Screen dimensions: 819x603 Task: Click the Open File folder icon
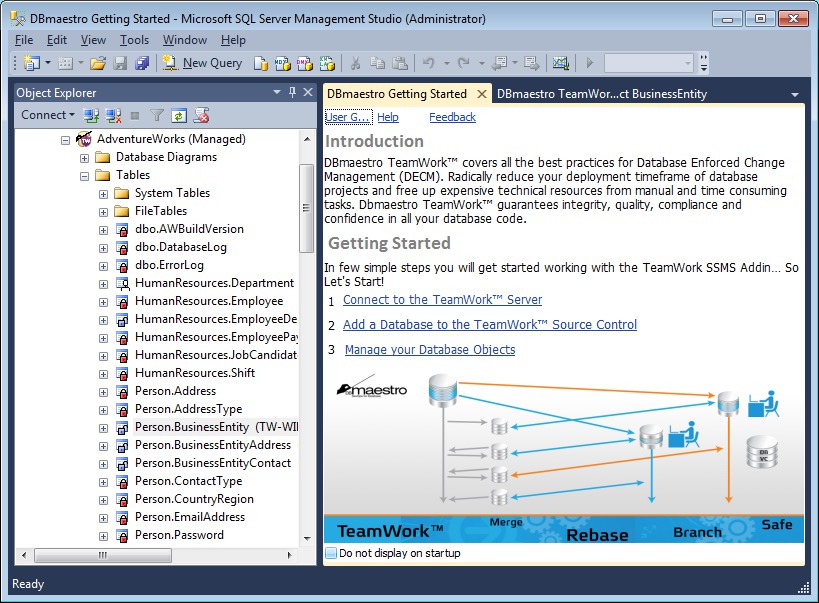click(x=98, y=63)
